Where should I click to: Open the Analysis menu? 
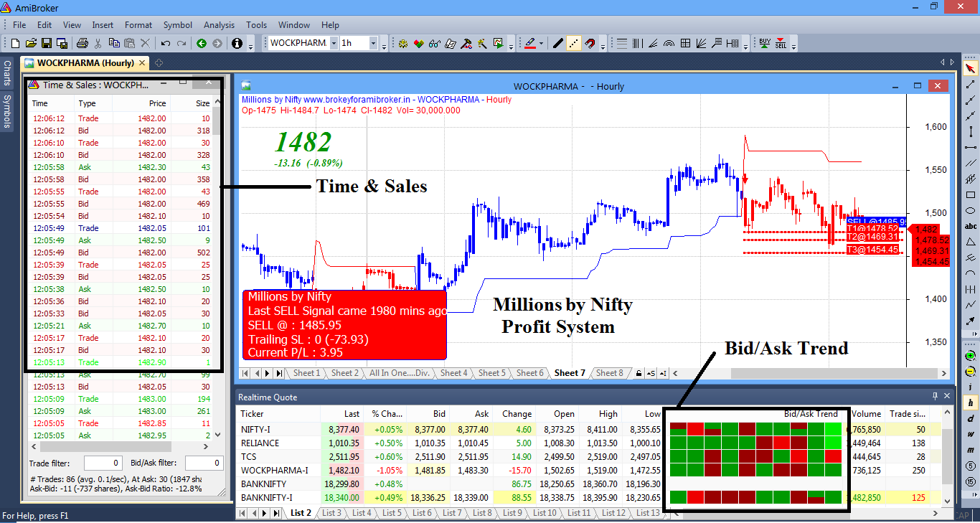click(x=219, y=25)
